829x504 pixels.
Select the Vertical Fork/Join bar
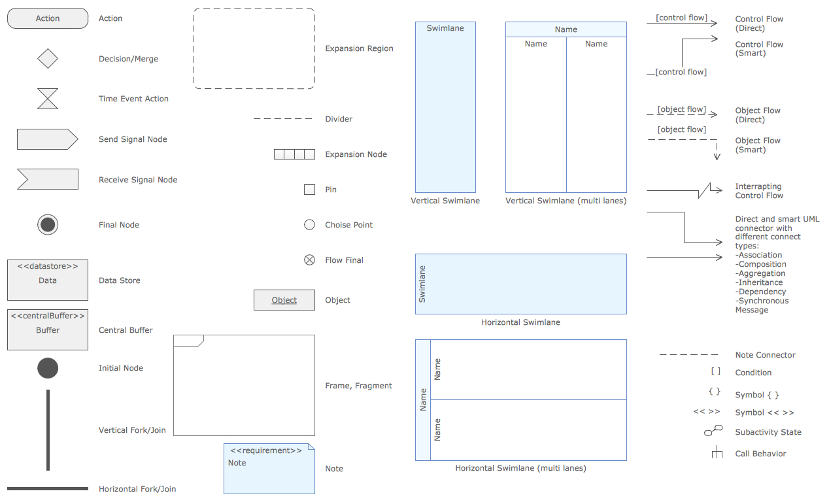coord(48,430)
